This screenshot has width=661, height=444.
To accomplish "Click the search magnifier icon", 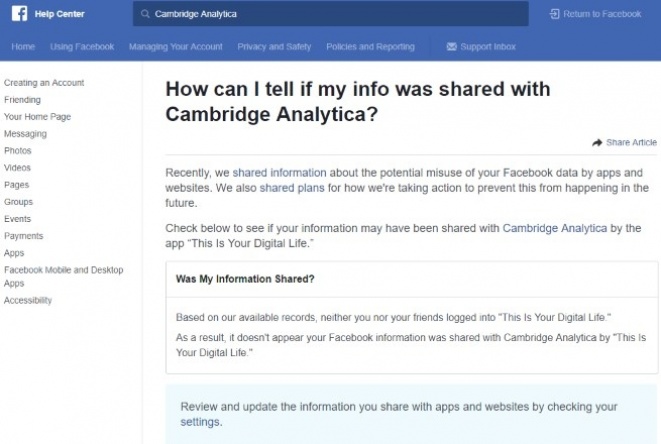I will tap(145, 14).
